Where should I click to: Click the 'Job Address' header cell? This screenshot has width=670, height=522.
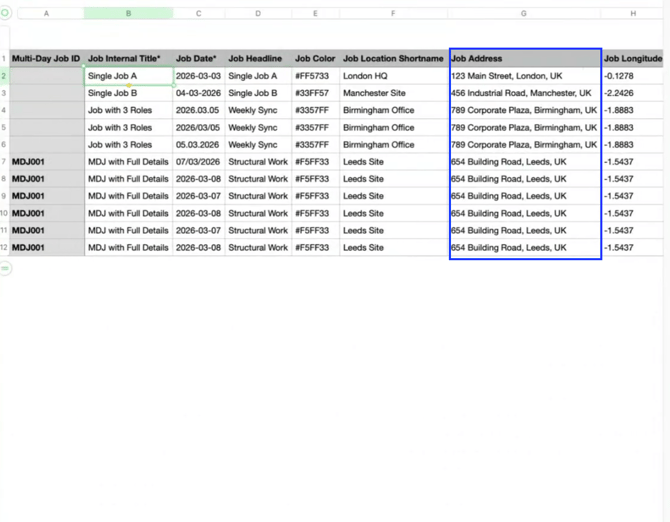[524, 59]
